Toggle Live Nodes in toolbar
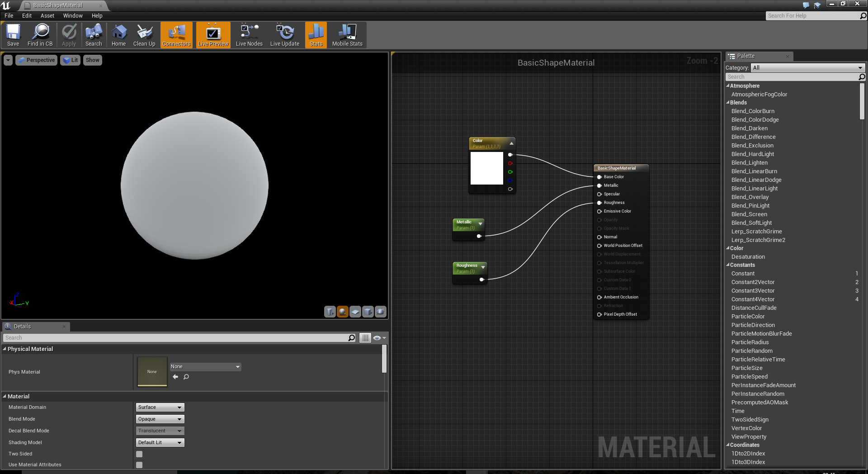 pos(249,35)
